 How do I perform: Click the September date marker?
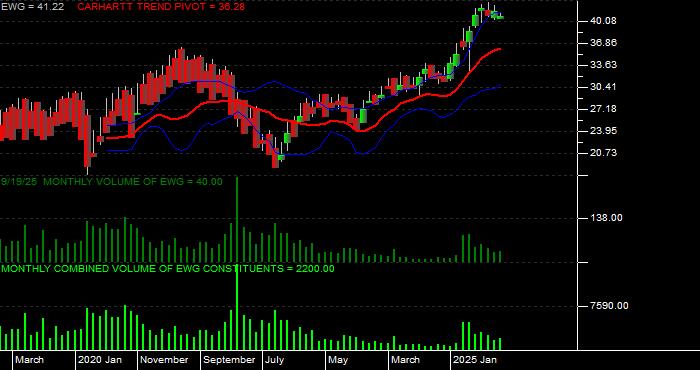(229, 360)
